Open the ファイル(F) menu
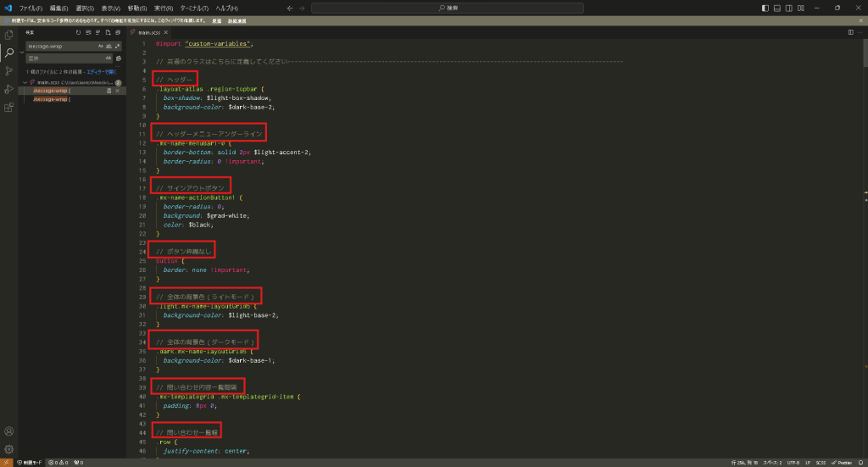Screen dimensions: 868x467 (31, 8)
